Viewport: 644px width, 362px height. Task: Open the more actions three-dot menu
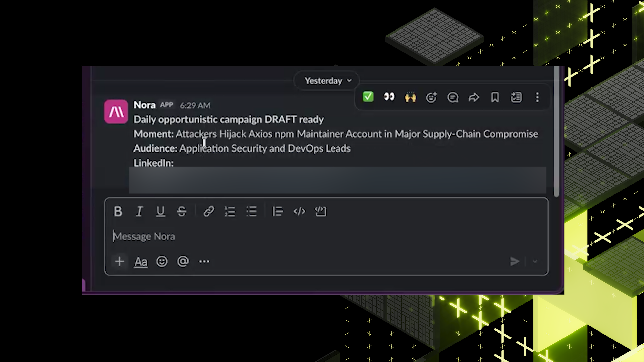[537, 97]
